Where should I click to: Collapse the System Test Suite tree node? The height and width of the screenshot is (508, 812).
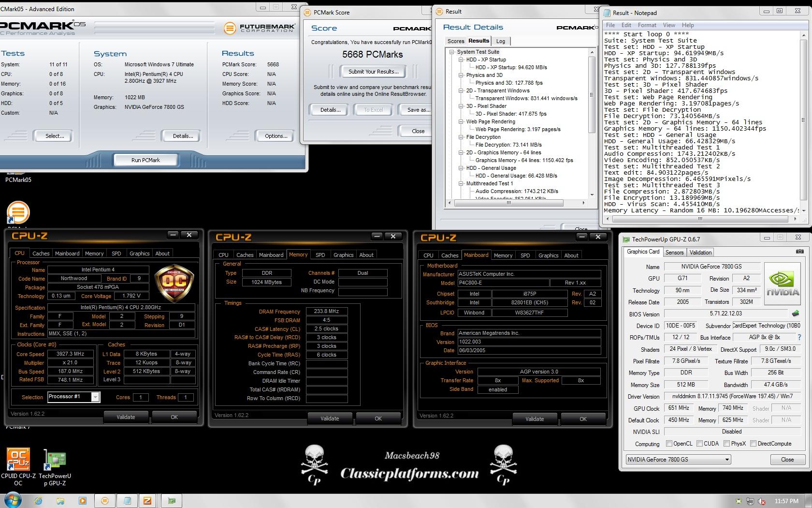(x=452, y=52)
